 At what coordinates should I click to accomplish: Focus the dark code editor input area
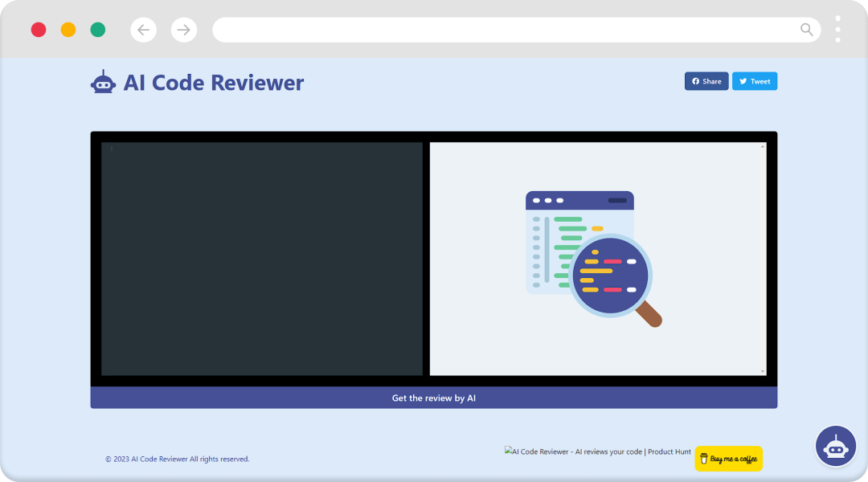pyautogui.click(x=262, y=259)
